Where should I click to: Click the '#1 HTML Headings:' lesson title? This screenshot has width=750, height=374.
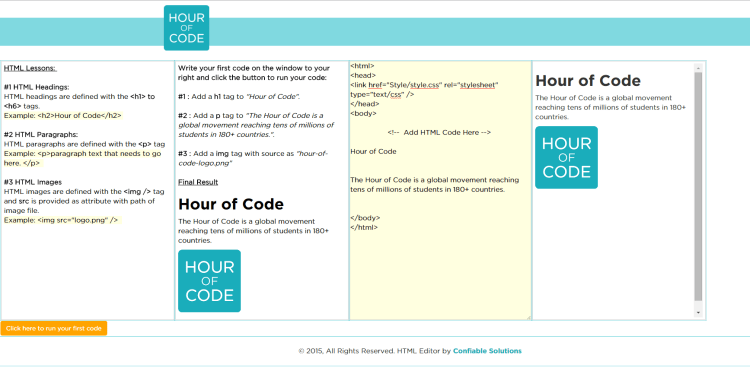[36, 87]
